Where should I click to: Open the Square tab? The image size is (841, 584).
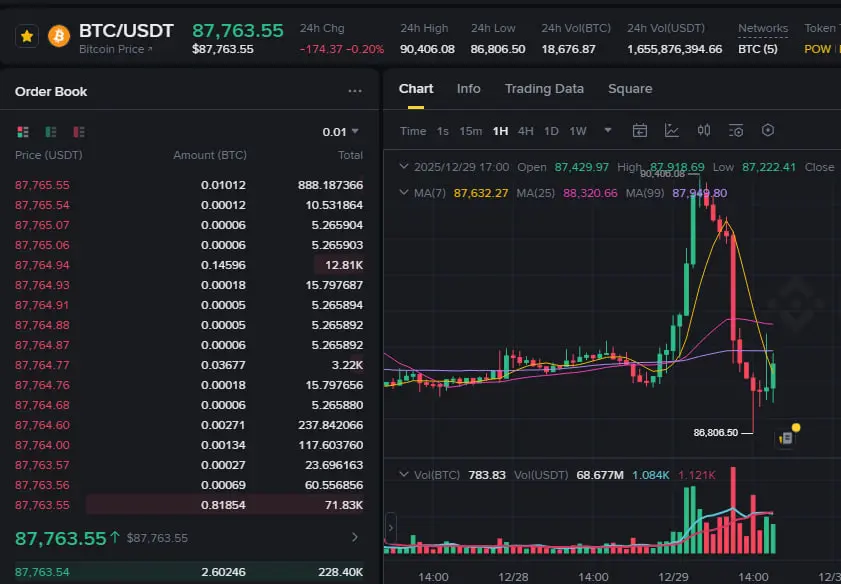tap(630, 89)
